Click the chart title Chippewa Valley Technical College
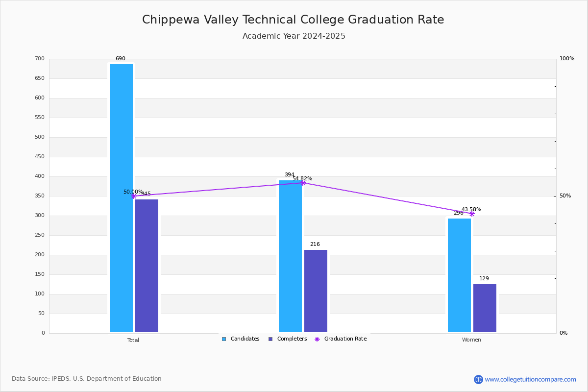Screen dimensions: 588x392 click(293, 20)
